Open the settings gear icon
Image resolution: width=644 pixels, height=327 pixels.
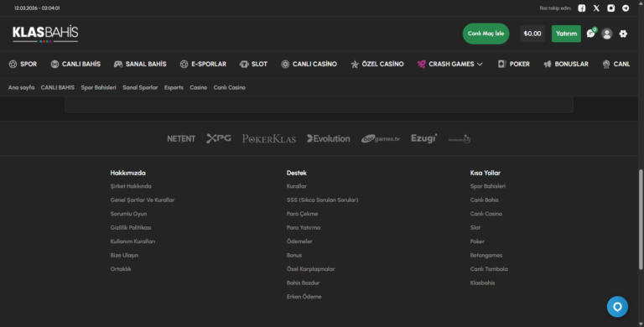(623, 34)
